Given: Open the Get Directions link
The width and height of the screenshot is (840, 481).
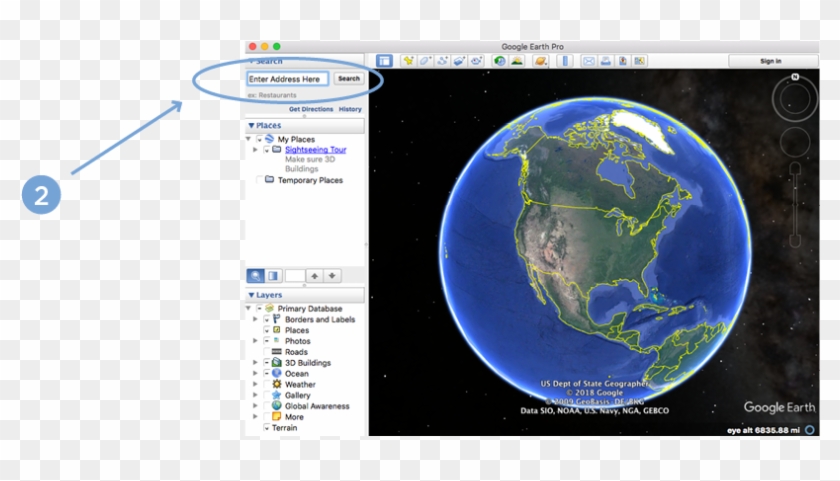Looking at the screenshot, I should (x=311, y=109).
